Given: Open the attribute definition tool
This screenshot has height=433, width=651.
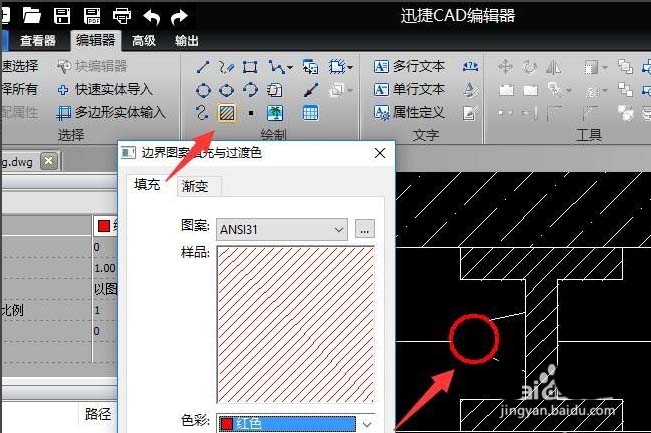Looking at the screenshot, I should [409, 113].
